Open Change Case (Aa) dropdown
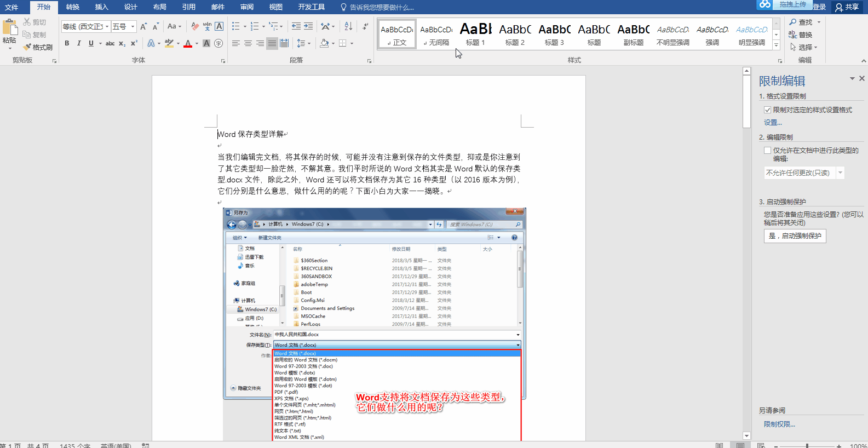 tap(174, 26)
